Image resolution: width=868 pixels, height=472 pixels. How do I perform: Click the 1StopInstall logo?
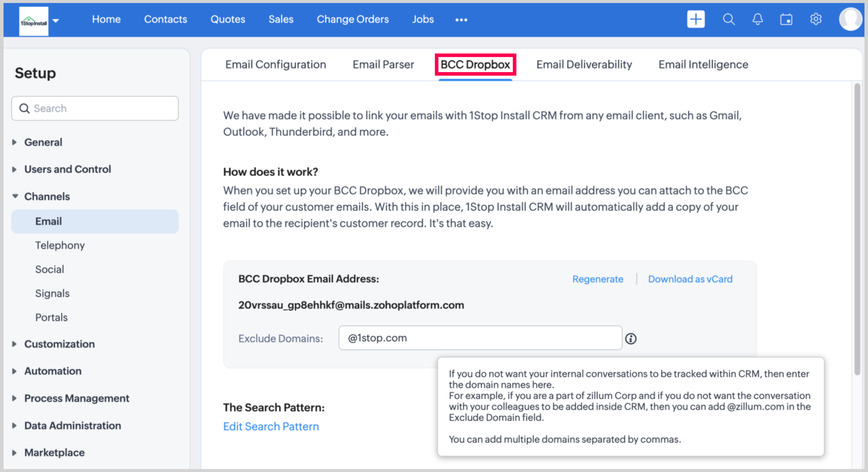33,22
